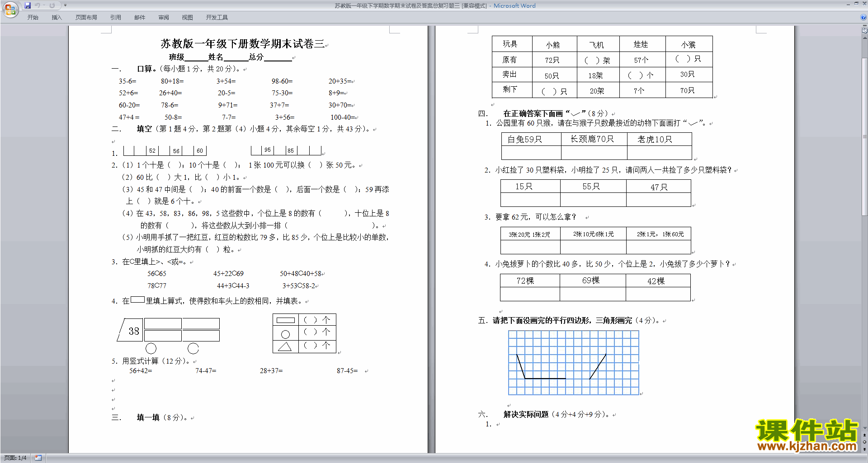The height and width of the screenshot is (463, 868).
Task: Click the comparison 56○65
Action: [156, 274]
